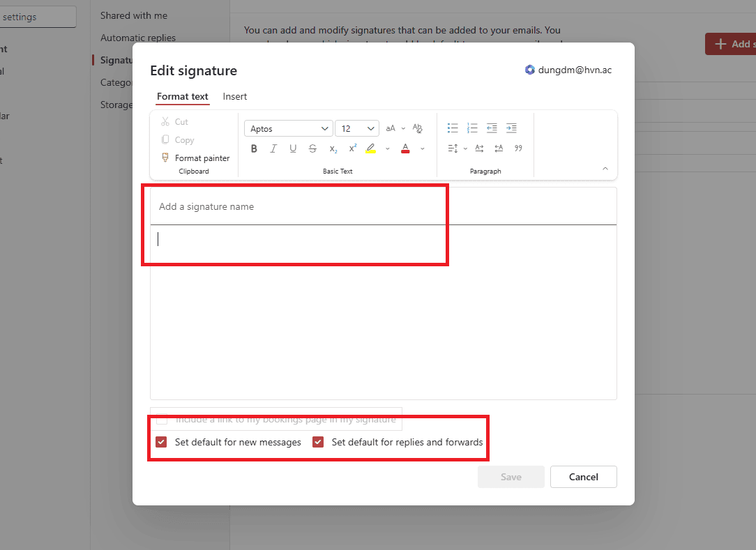Viewport: 756px width, 550px height.
Task: Check include bookings page link option
Action: [x=162, y=420]
